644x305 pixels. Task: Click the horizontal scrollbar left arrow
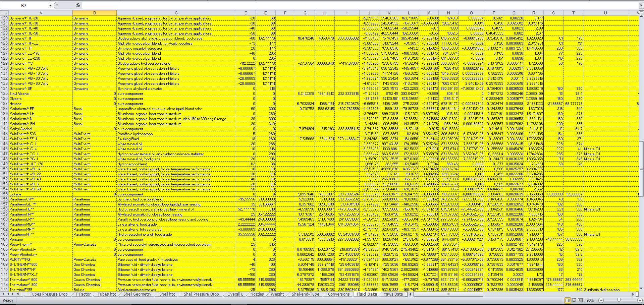(411, 294)
